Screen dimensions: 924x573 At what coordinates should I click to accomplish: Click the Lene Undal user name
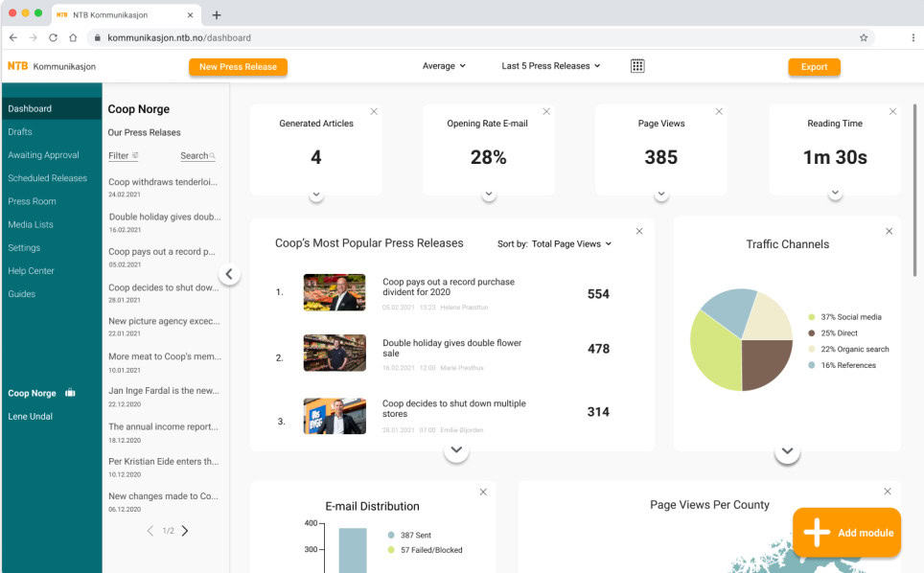coord(30,417)
